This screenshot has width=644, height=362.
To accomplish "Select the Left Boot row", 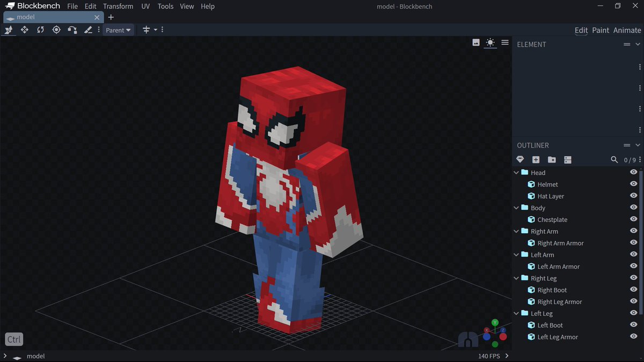I will (577, 325).
